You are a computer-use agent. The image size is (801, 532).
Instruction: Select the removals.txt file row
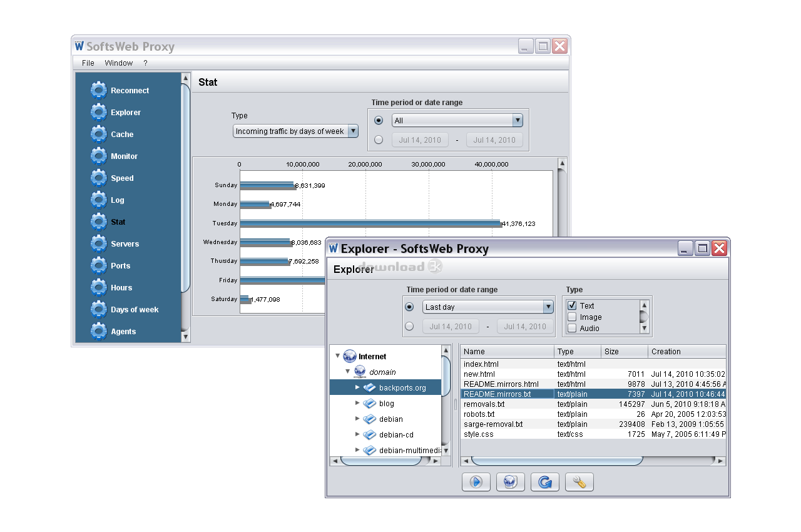point(593,404)
